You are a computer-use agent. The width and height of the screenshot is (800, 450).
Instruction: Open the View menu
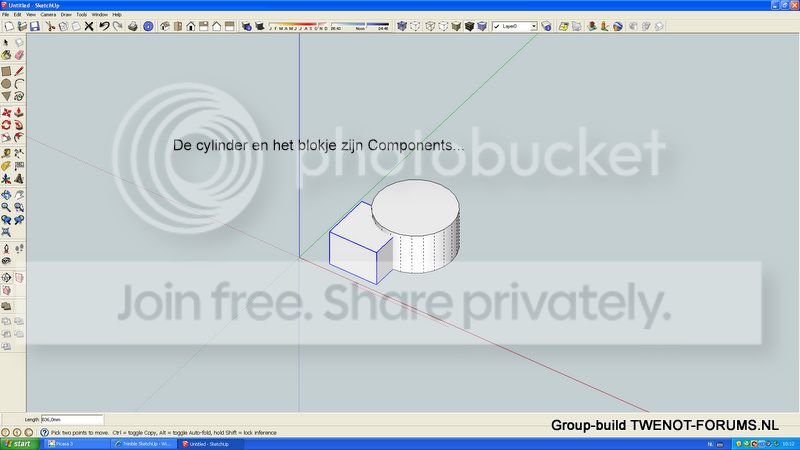coord(31,15)
